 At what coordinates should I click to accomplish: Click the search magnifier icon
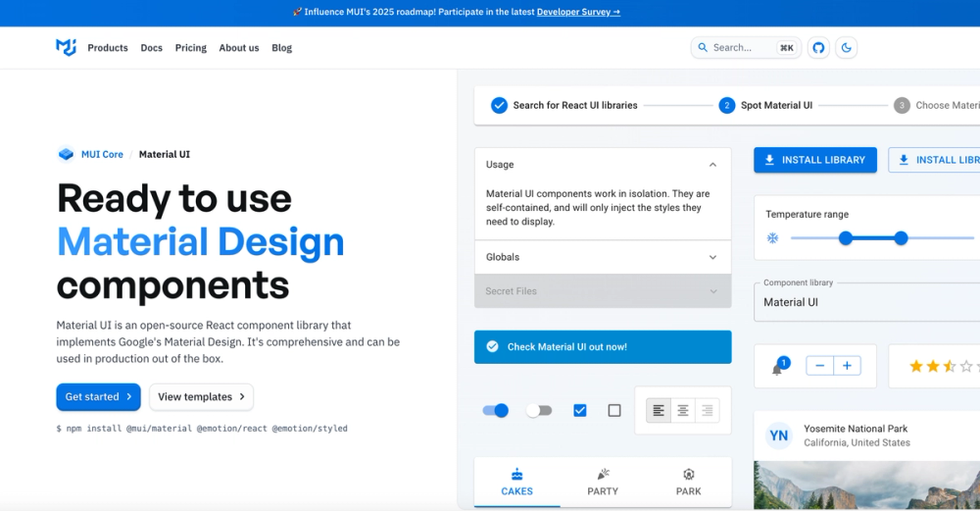click(x=703, y=47)
